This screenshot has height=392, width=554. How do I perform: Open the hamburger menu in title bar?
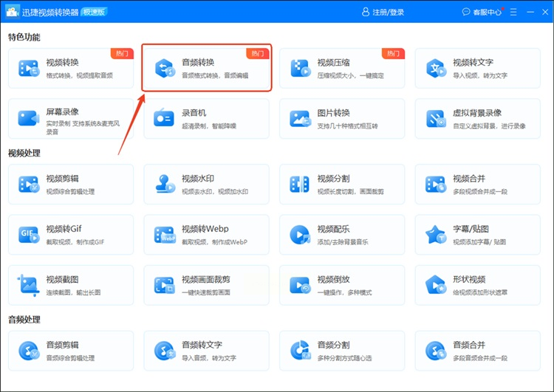(513, 12)
